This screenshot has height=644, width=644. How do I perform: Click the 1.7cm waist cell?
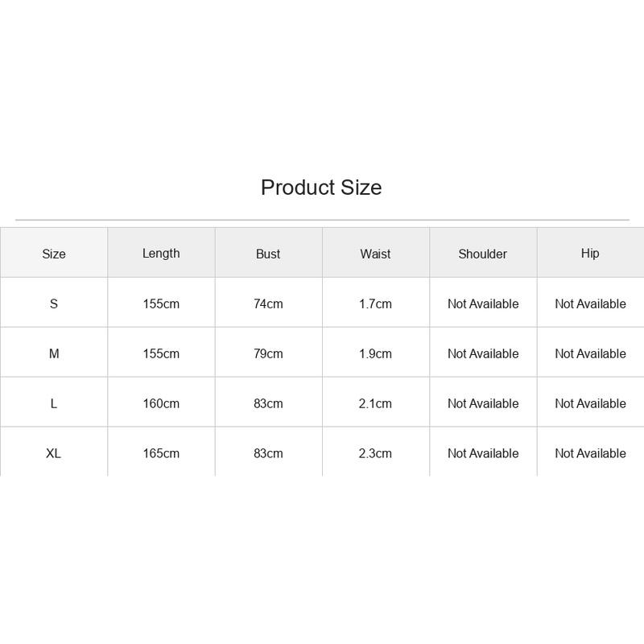coord(375,303)
